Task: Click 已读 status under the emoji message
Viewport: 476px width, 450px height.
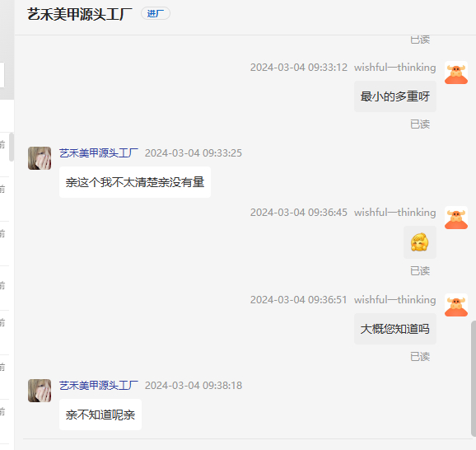Action: click(420, 270)
